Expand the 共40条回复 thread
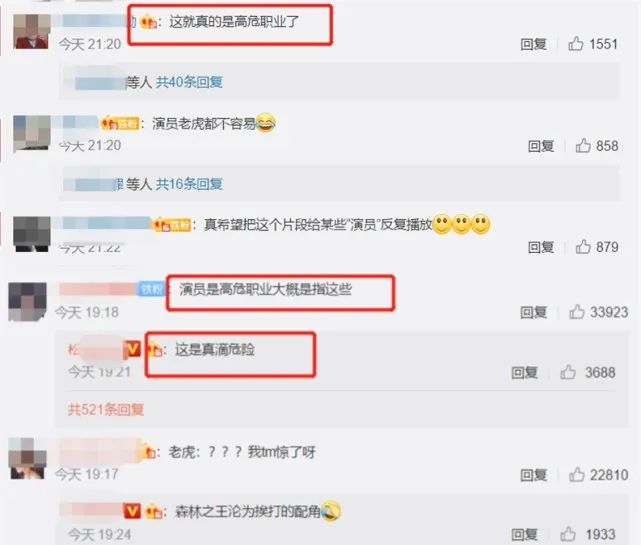The width and height of the screenshot is (641, 545). coord(189,82)
